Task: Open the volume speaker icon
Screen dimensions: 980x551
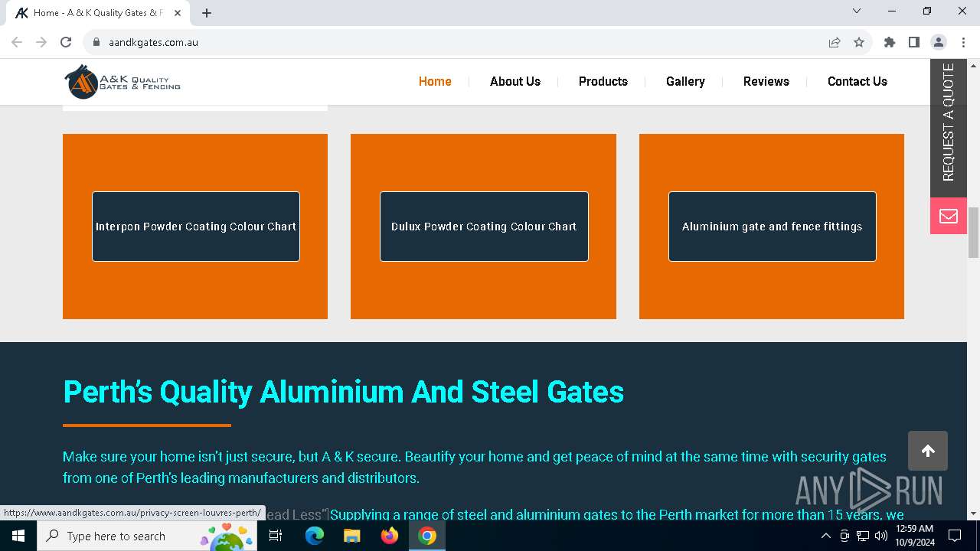Action: 881,536
